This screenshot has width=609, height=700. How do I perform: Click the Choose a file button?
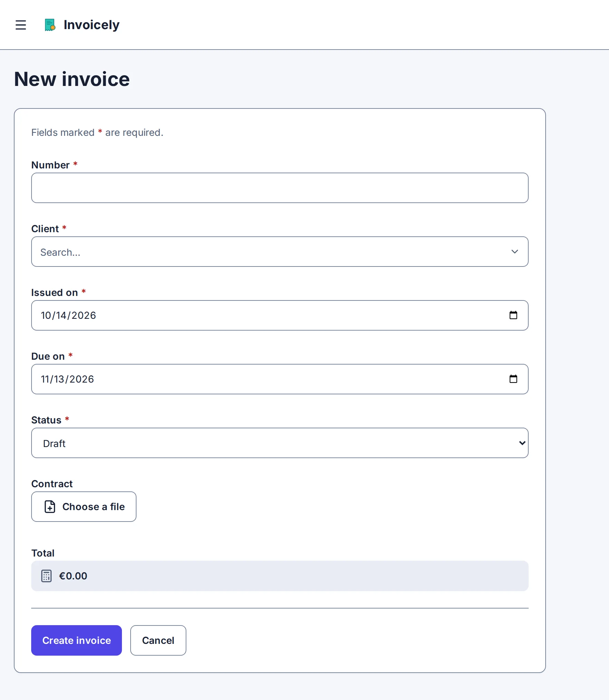pyautogui.click(x=84, y=507)
